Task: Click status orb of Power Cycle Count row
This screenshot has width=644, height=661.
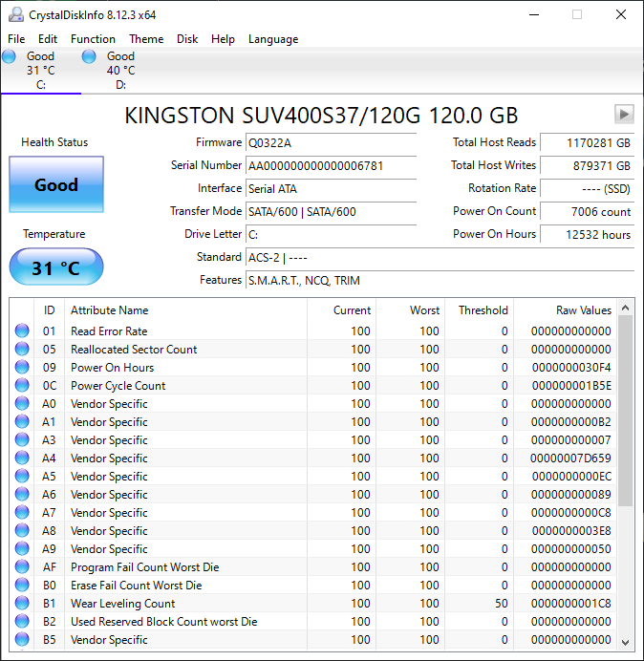Action: click(x=22, y=385)
